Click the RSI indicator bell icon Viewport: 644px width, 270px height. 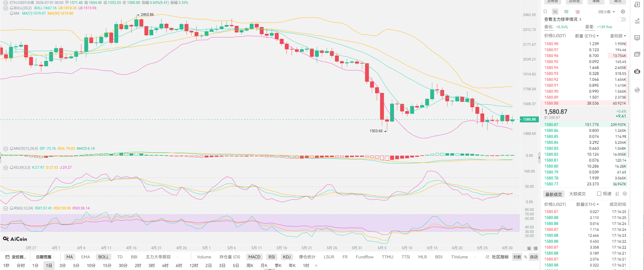[12, 208]
